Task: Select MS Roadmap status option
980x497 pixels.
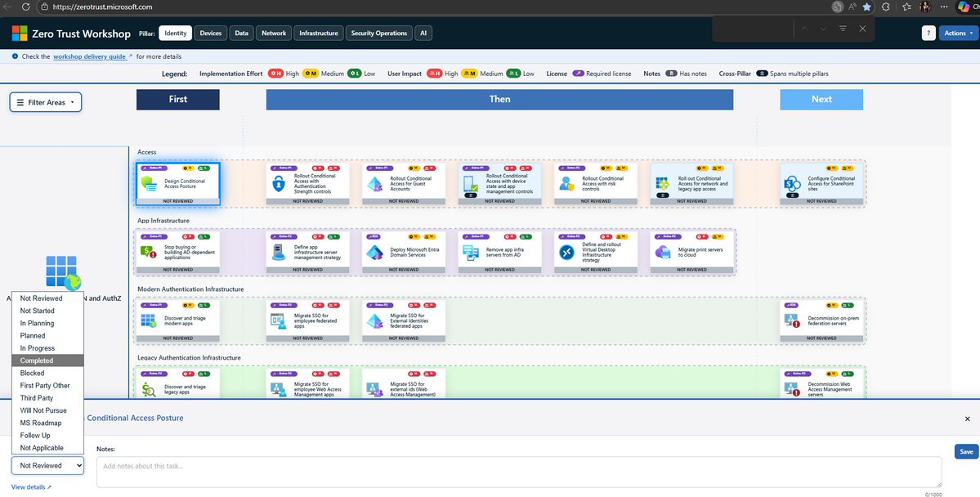Action: (x=47, y=423)
